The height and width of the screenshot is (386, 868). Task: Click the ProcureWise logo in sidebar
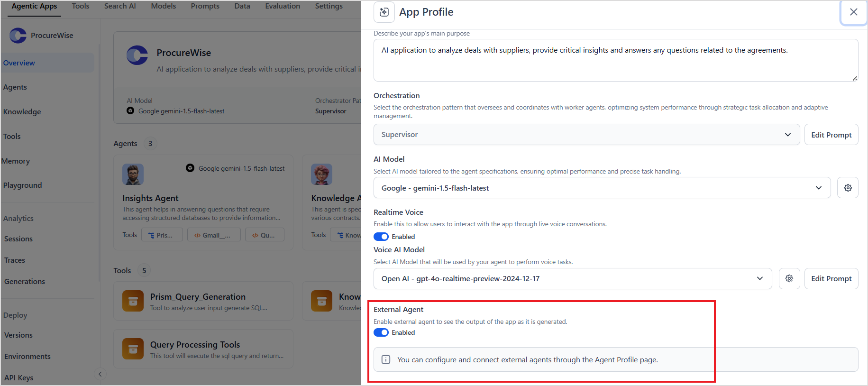coord(18,36)
